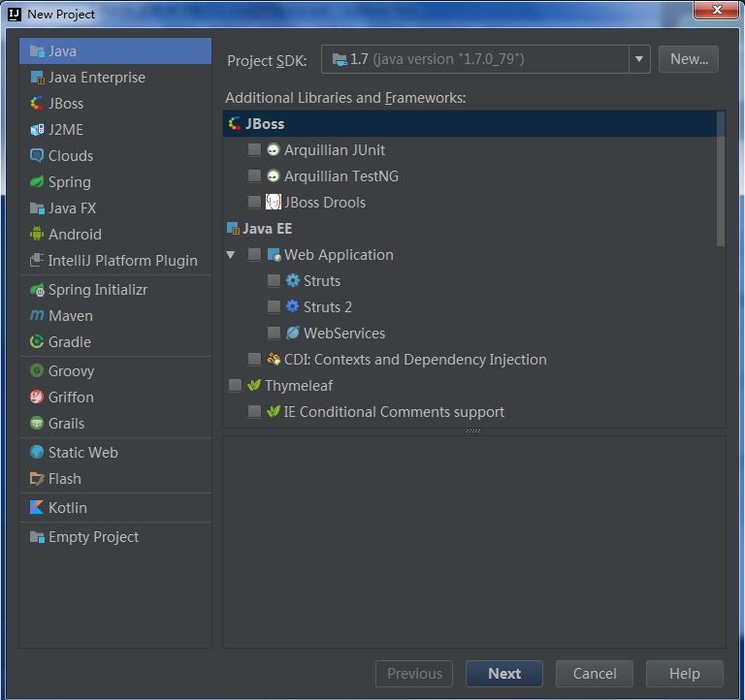The image size is (745, 700).
Task: Click the splitter handle below frameworks list
Action: [x=473, y=430]
